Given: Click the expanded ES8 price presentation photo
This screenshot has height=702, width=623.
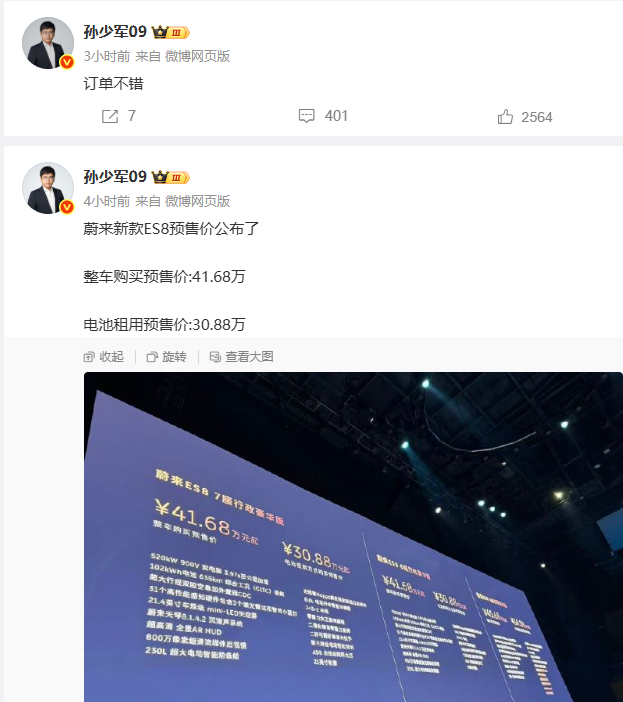Looking at the screenshot, I should coord(353,537).
